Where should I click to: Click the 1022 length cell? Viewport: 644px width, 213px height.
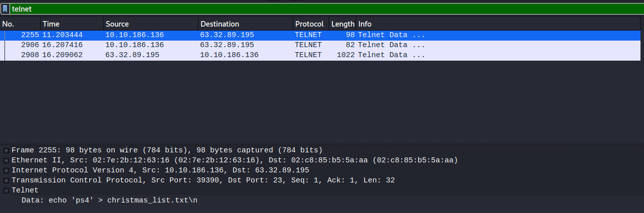tap(346, 55)
